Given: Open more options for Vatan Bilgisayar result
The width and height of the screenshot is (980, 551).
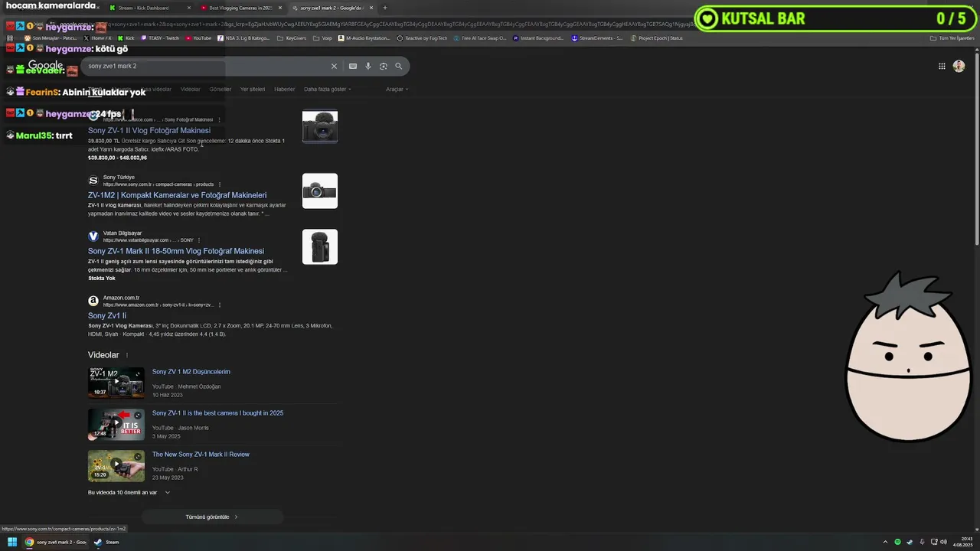Looking at the screenshot, I should click(x=199, y=240).
